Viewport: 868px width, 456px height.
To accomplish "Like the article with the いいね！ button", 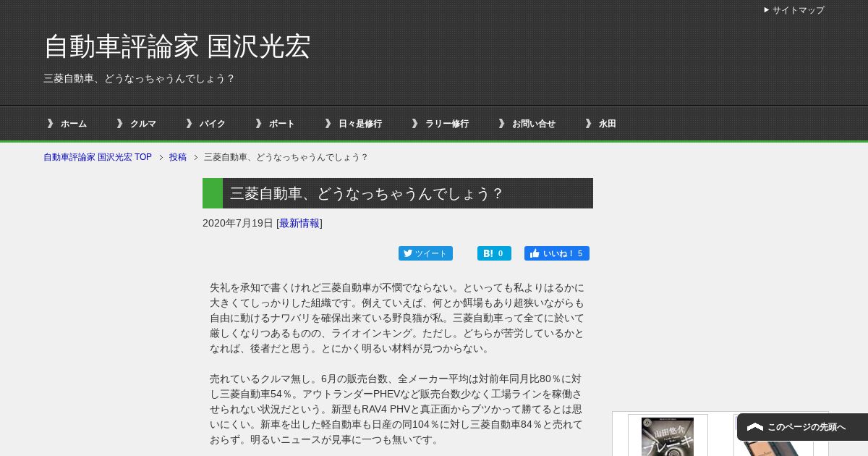I will (557, 253).
